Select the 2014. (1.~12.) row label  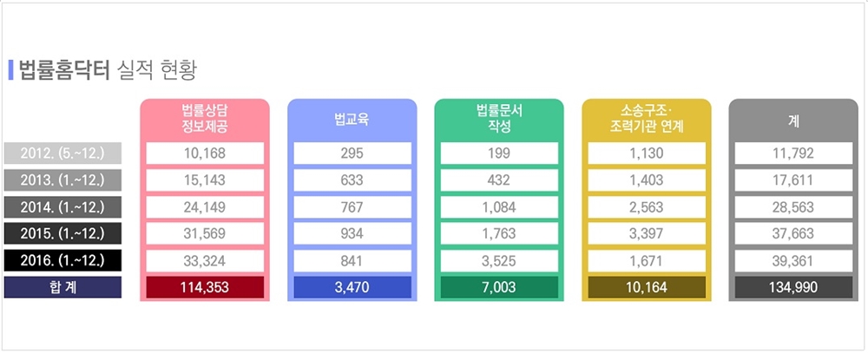point(62,207)
